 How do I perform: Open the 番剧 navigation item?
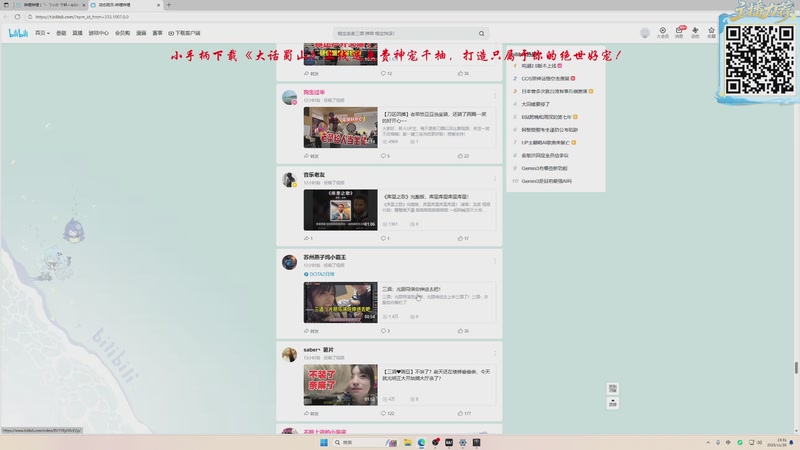point(61,33)
